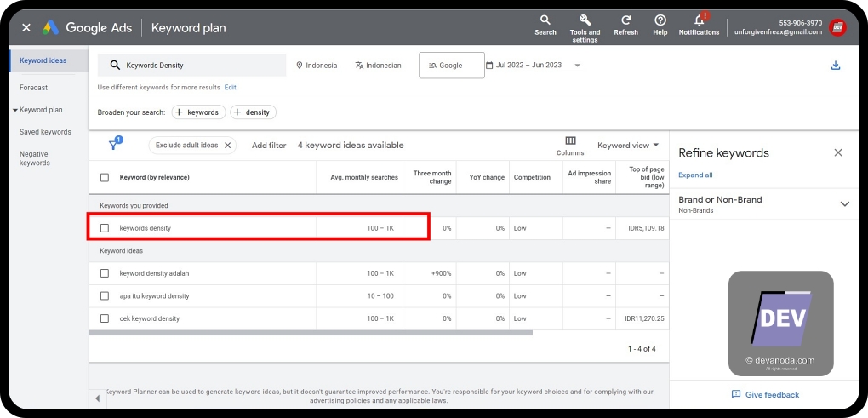868x418 pixels.
Task: Toggle the select-all keywords checkbox
Action: (105, 178)
